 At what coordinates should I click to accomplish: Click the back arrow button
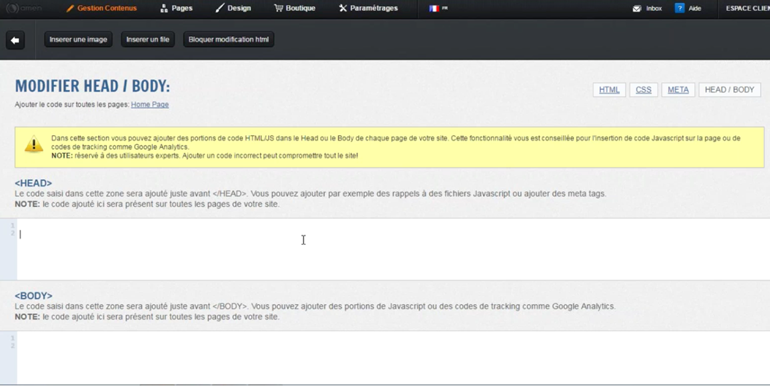click(15, 40)
